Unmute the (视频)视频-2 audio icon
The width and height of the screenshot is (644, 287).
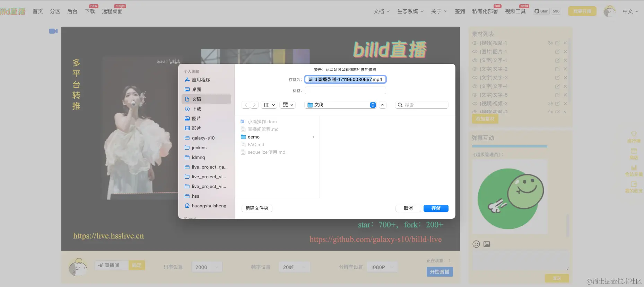[550, 104]
